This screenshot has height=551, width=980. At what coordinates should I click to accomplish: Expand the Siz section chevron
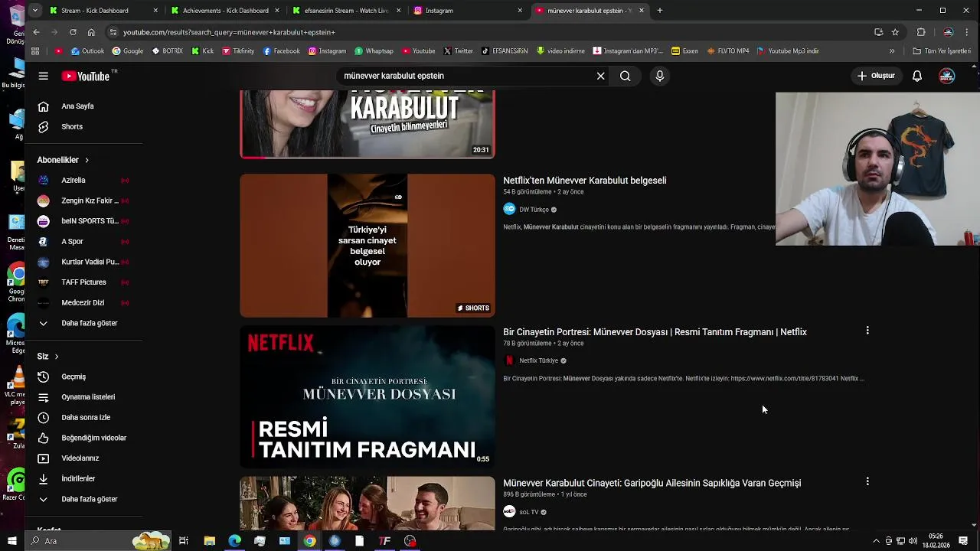tap(56, 357)
